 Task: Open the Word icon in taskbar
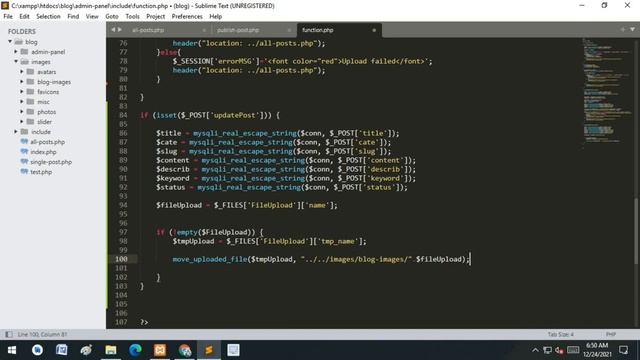(x=62, y=350)
